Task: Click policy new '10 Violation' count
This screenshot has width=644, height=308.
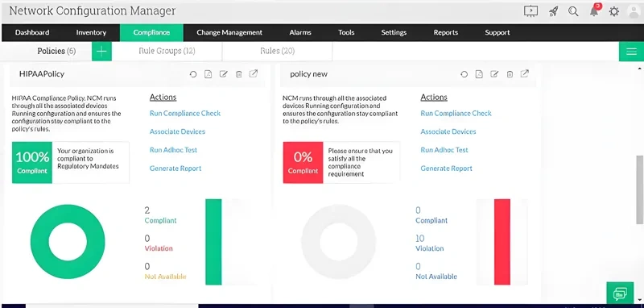Action: click(430, 243)
